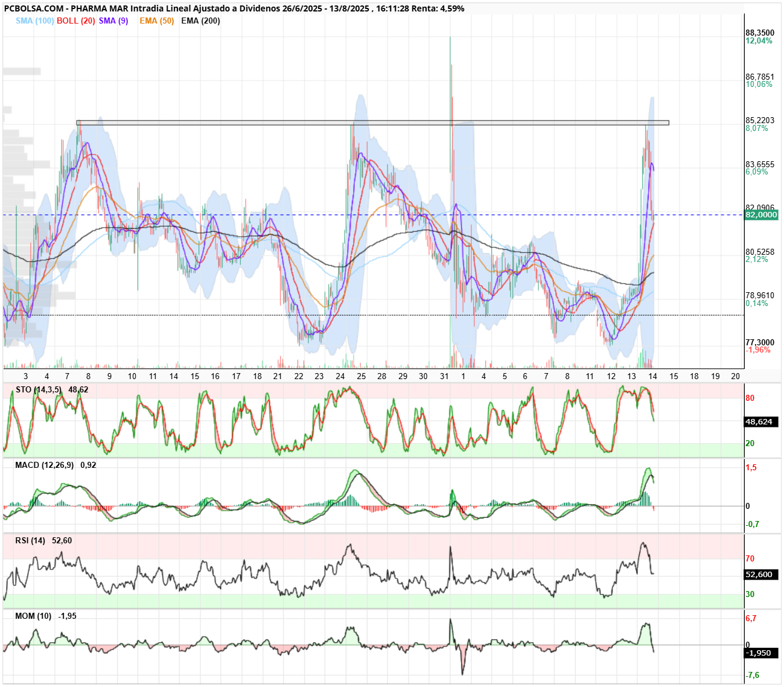Click the STO (14,3,5) indicator label
Screen dimensions: 784x687
pyautogui.click(x=39, y=389)
